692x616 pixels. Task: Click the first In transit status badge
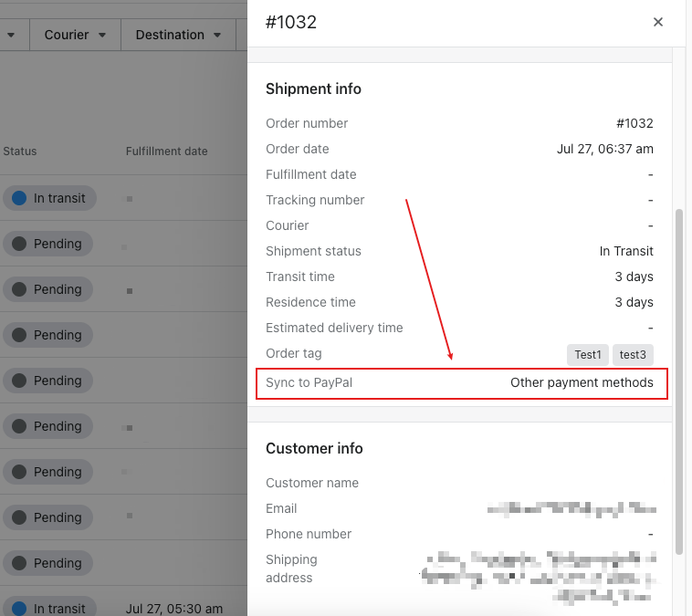click(49, 198)
